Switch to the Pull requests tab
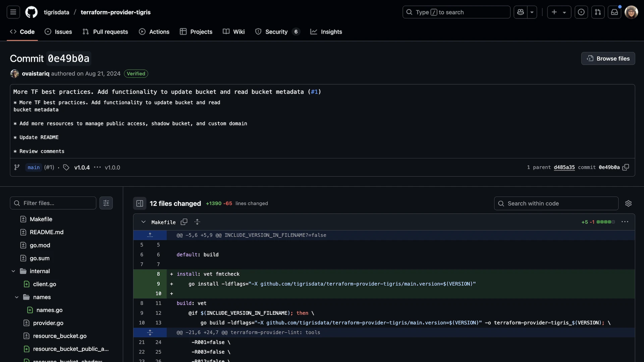The image size is (644, 362). point(105,32)
